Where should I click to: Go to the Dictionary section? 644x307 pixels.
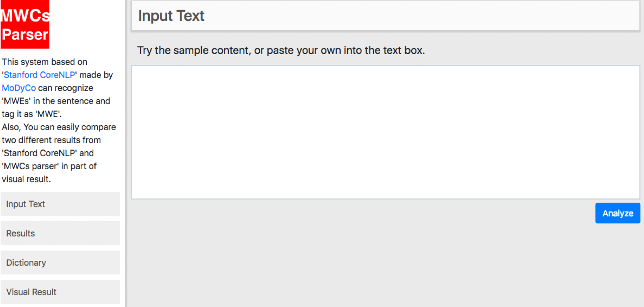click(60, 263)
